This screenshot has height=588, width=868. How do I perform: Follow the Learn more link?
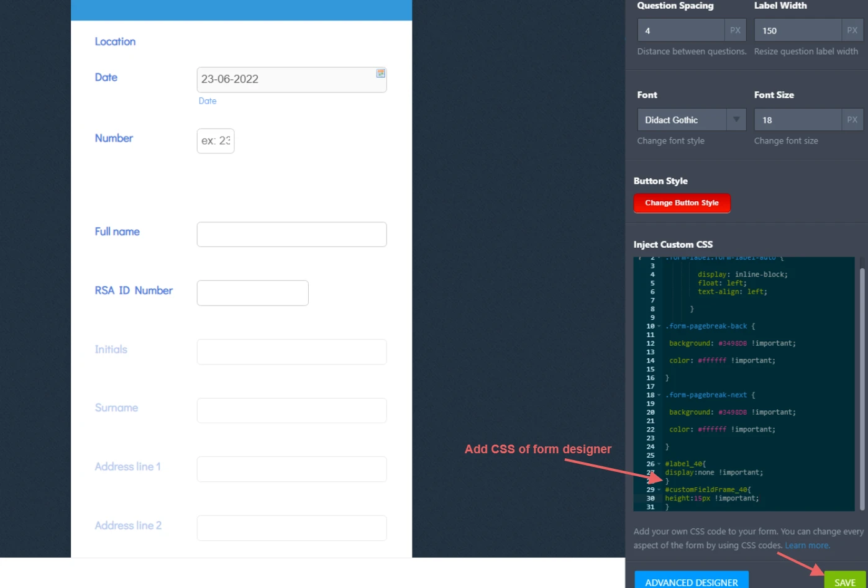[806, 546]
